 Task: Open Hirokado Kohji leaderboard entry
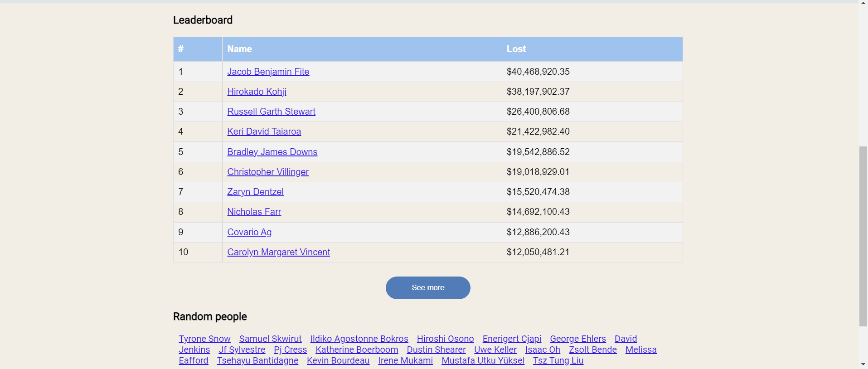click(x=257, y=92)
